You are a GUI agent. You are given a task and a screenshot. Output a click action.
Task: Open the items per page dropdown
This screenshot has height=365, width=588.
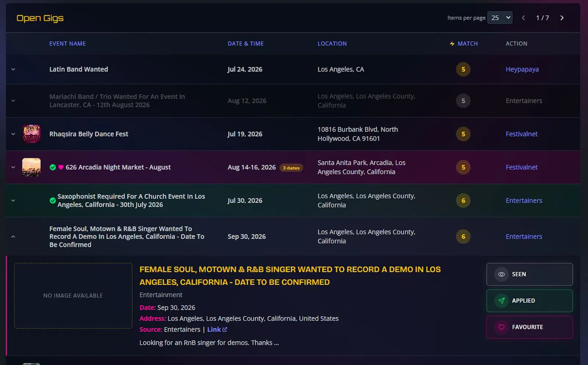[x=500, y=18]
